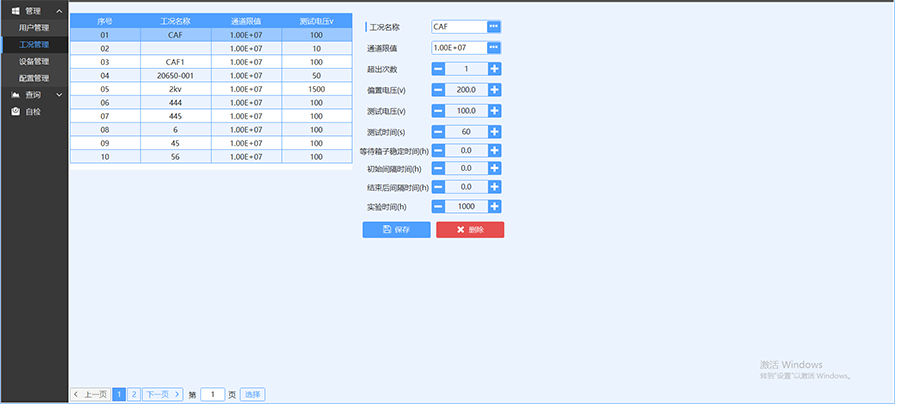Open the 通道限值 ellipsis picker
The width and height of the screenshot is (900, 404).
click(494, 47)
